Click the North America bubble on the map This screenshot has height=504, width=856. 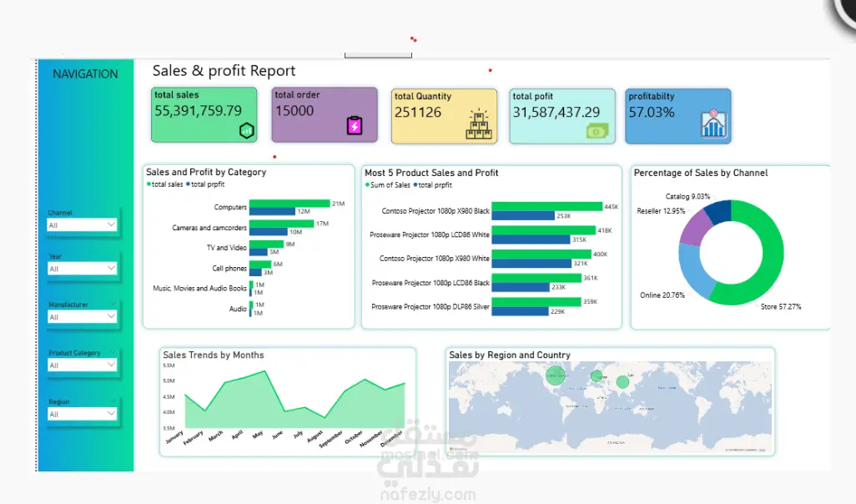click(x=556, y=375)
